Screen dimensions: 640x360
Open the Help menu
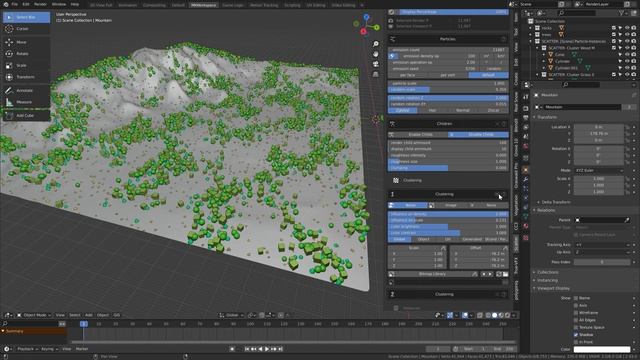pyautogui.click(x=75, y=4)
